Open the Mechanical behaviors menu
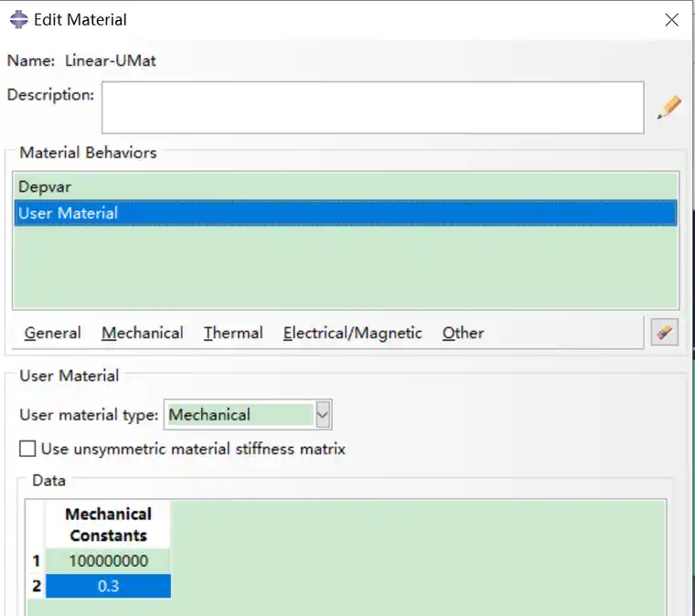 pyautogui.click(x=142, y=334)
